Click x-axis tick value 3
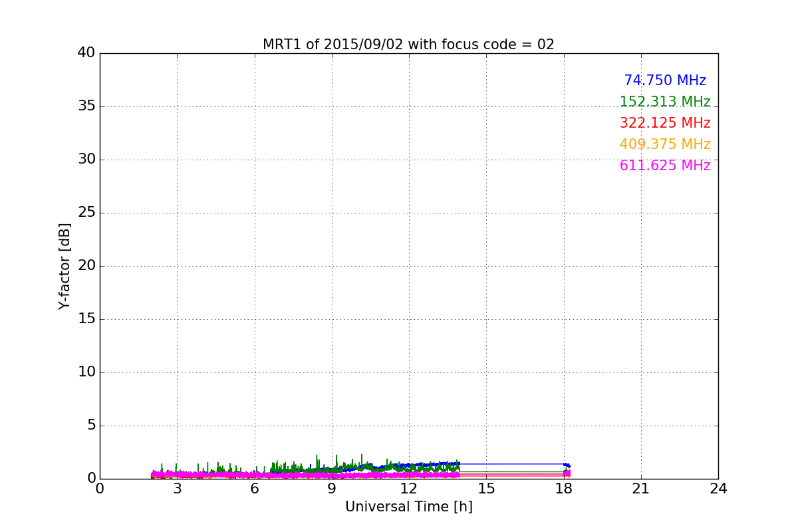Viewport: 798px width, 532px height. [x=177, y=489]
